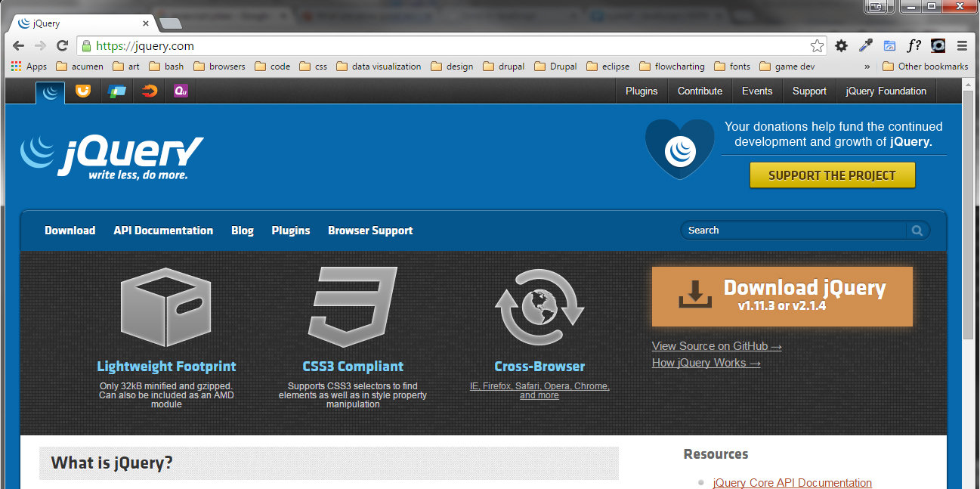Viewport: 980px width, 489px height.
Task: Open Support in the top bar
Action: pyautogui.click(x=809, y=91)
